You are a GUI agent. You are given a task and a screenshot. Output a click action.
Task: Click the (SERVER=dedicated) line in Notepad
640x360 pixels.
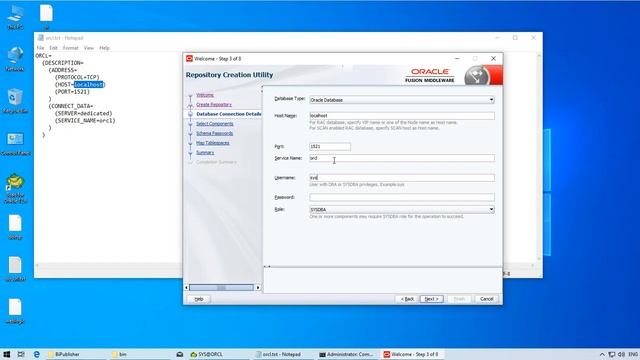[83, 113]
